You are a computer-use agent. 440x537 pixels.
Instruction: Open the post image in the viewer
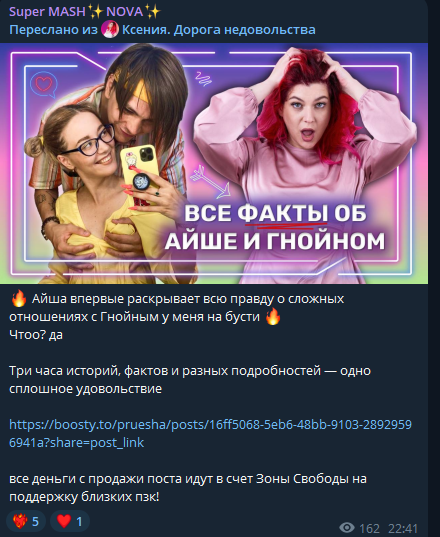pos(214,163)
